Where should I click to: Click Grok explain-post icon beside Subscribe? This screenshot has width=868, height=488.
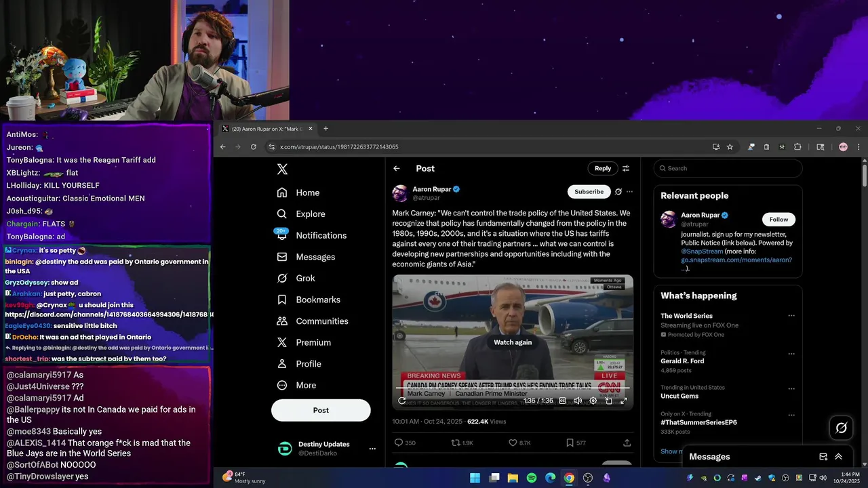coord(618,192)
